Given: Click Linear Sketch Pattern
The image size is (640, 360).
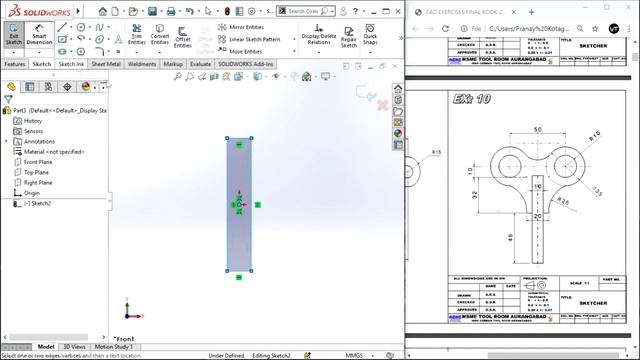Looking at the screenshot, I should [x=249, y=39].
